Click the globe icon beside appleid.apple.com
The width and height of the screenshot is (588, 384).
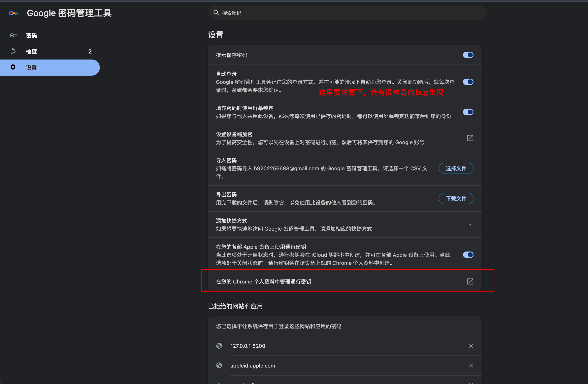point(219,366)
